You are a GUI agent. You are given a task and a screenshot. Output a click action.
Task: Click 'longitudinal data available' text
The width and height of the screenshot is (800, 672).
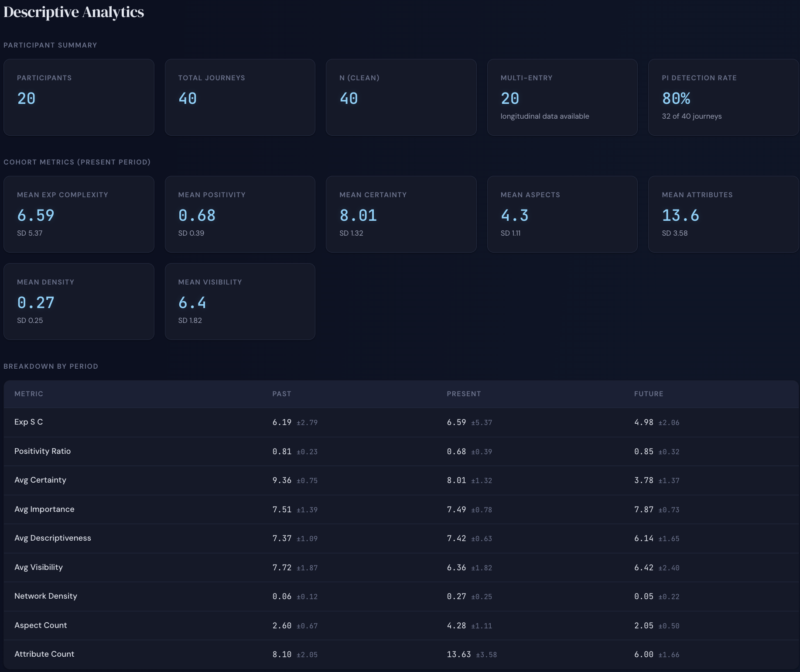click(545, 116)
